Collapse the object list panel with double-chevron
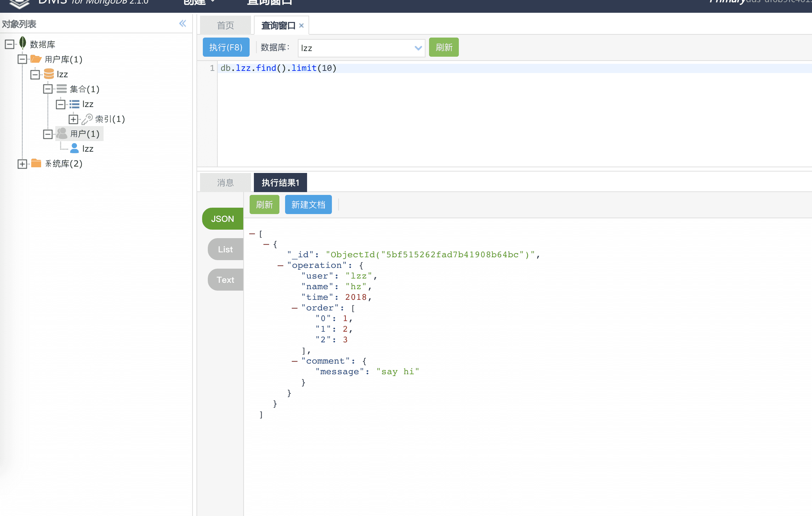This screenshot has width=812, height=516. click(x=183, y=24)
